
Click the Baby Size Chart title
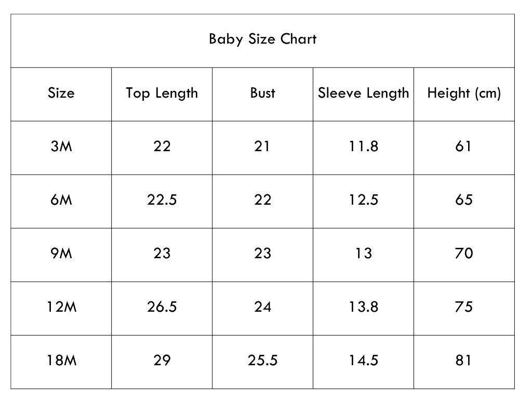262,39
